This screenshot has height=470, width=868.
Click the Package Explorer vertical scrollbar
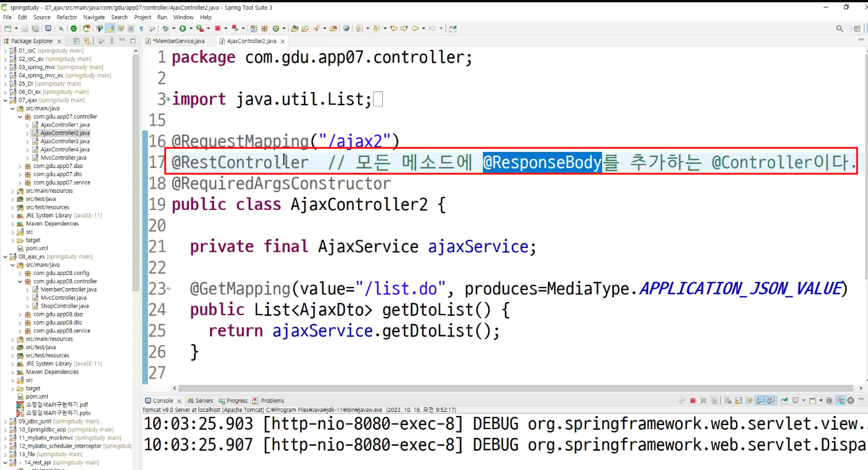pyautogui.click(x=136, y=173)
